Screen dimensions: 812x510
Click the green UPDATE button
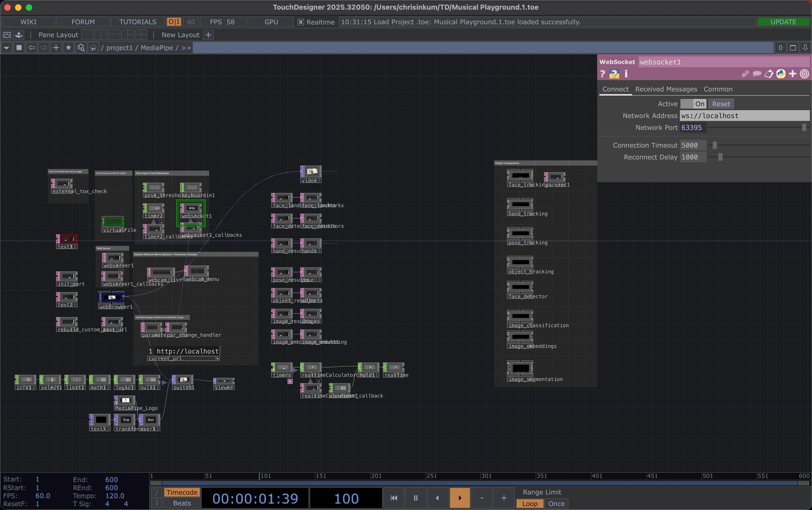coord(783,22)
